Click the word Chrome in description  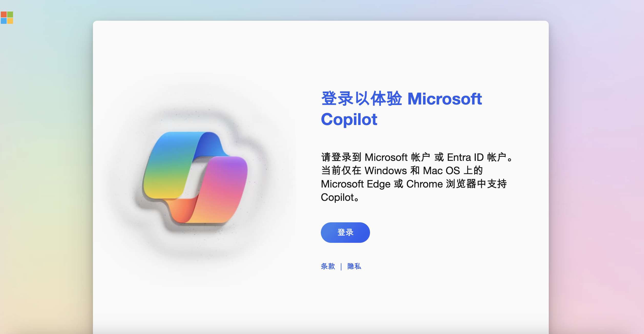coord(425,184)
